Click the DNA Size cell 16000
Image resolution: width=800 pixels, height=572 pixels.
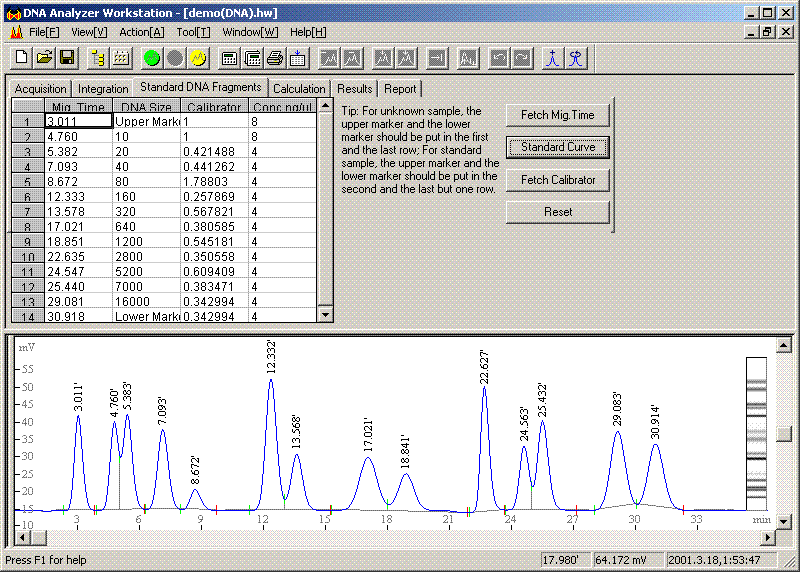146,301
